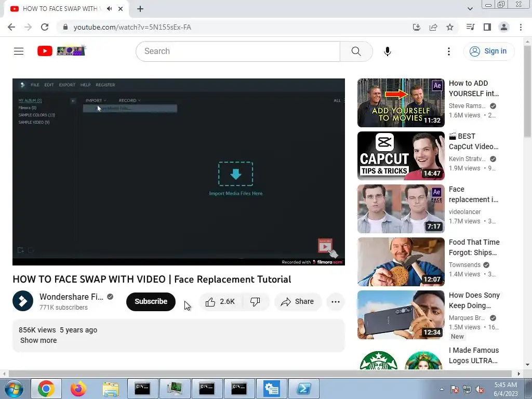Open YouTube settings three-dot menu

point(448,51)
